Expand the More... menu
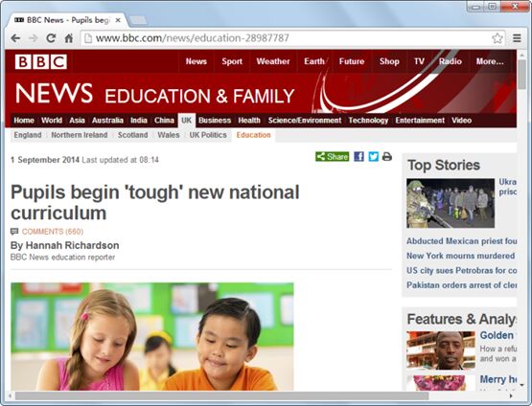 pos(490,61)
